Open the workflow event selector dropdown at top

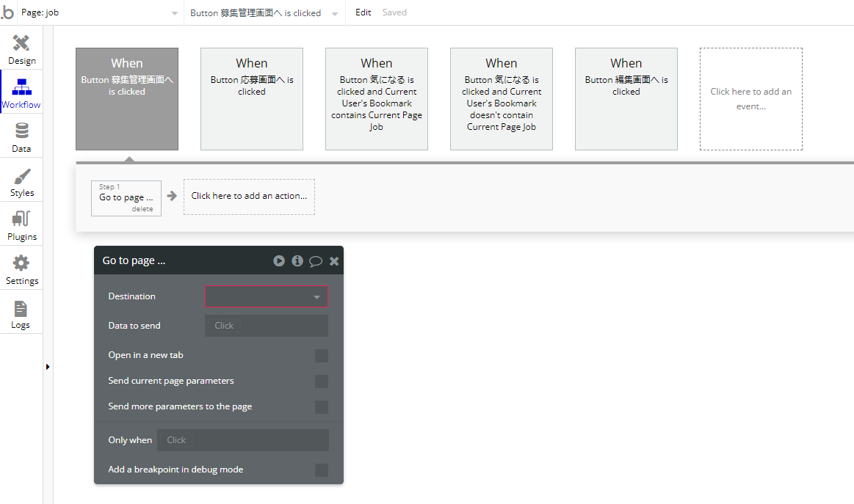264,12
